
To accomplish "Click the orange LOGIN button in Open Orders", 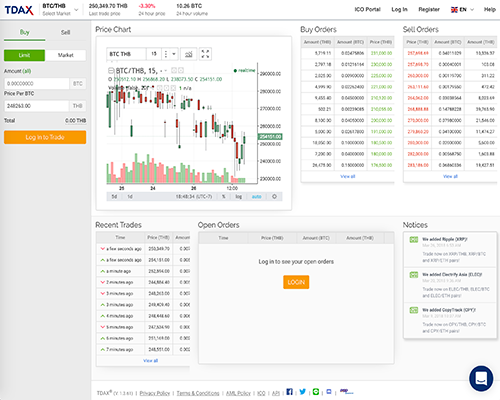I will (x=296, y=282).
